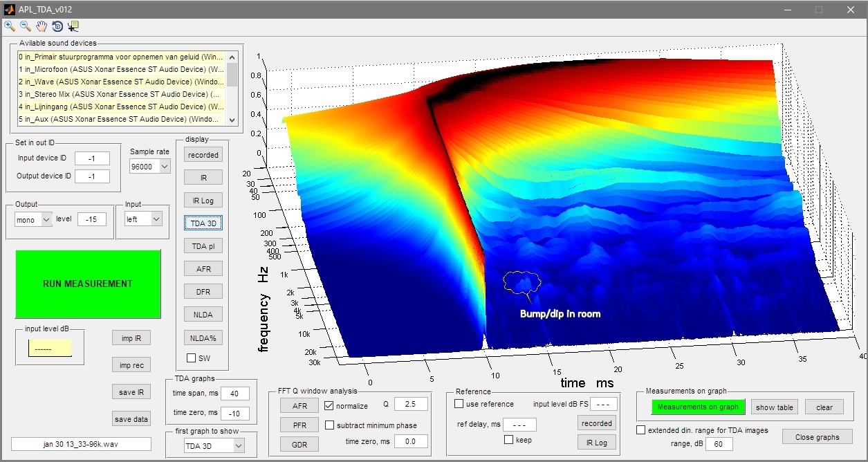Show the NLDA display
This screenshot has height=462, width=868.
203,314
